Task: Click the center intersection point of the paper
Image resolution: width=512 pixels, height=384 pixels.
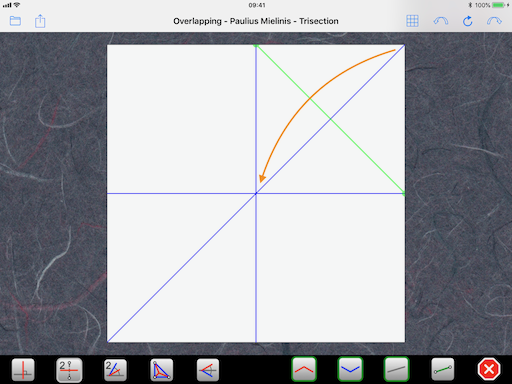Action: coord(256,193)
